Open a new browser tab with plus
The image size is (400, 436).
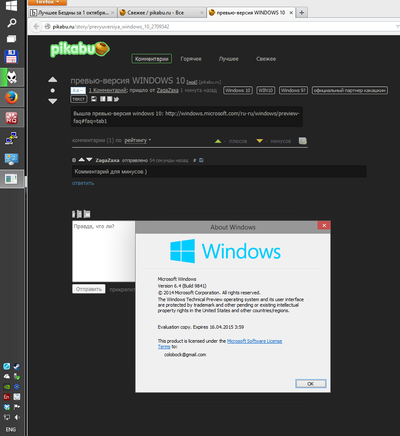302,13
